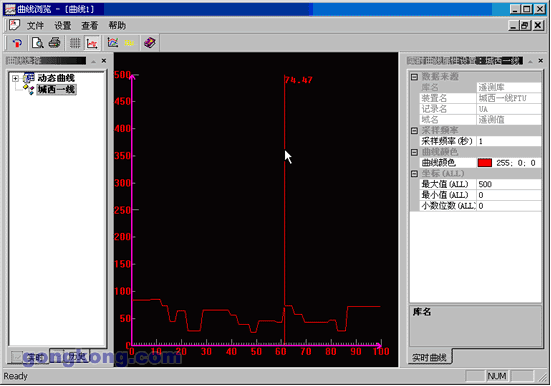Click the 最大值(ALL) value field showing 500
Image resolution: width=551 pixels, height=386 pixels.
(508, 184)
